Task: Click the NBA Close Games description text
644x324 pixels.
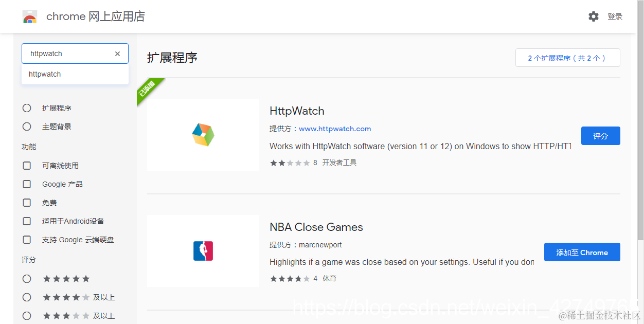Action: (402, 262)
